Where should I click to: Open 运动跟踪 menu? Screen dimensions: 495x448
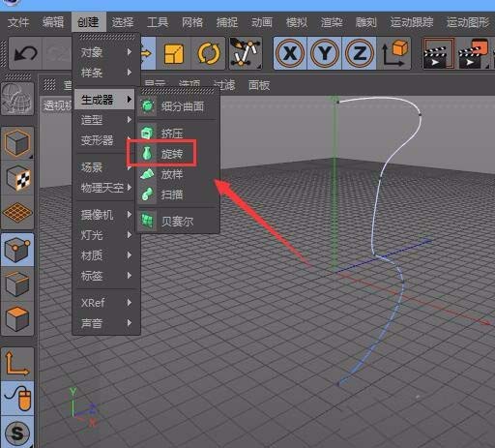(412, 22)
